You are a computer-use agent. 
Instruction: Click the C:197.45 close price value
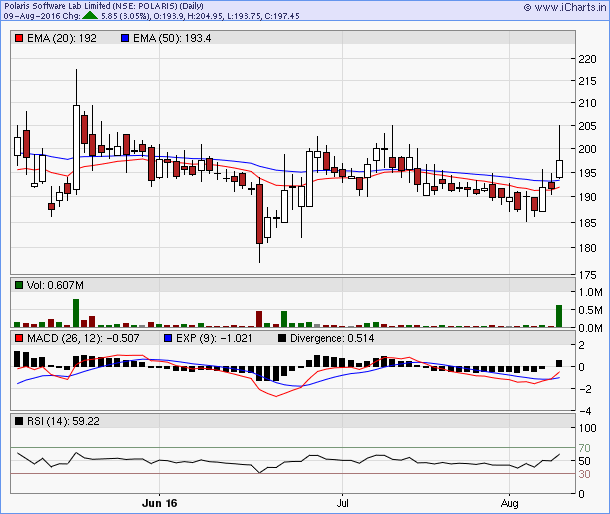point(282,16)
